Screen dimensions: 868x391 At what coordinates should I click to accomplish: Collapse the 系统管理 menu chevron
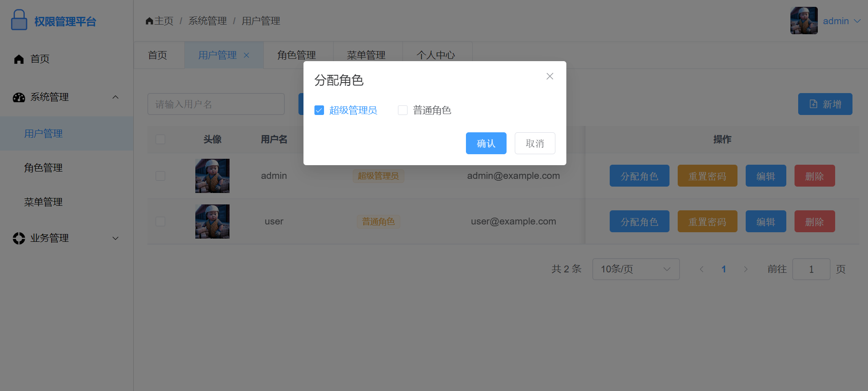[115, 97]
